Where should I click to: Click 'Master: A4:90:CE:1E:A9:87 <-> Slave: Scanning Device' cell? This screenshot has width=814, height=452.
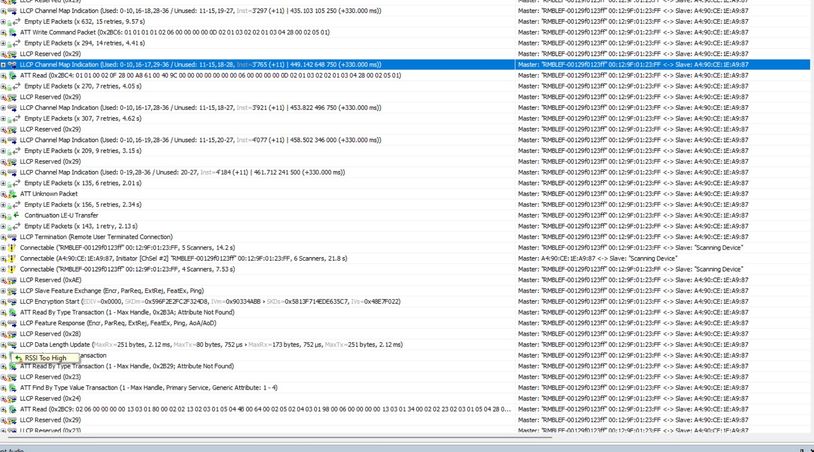tap(598, 258)
